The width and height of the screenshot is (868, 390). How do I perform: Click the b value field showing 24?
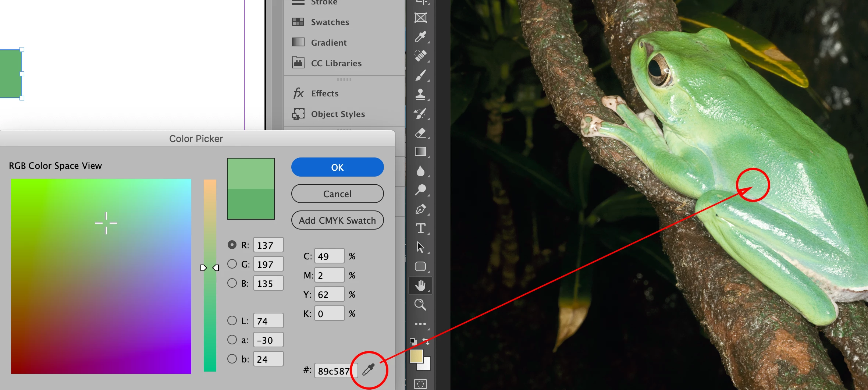click(268, 359)
